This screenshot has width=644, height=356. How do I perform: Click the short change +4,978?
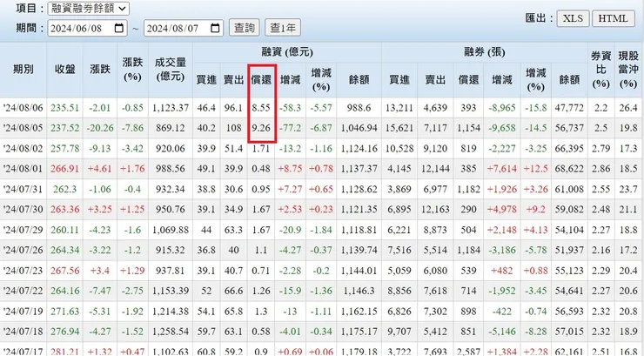pos(501,210)
